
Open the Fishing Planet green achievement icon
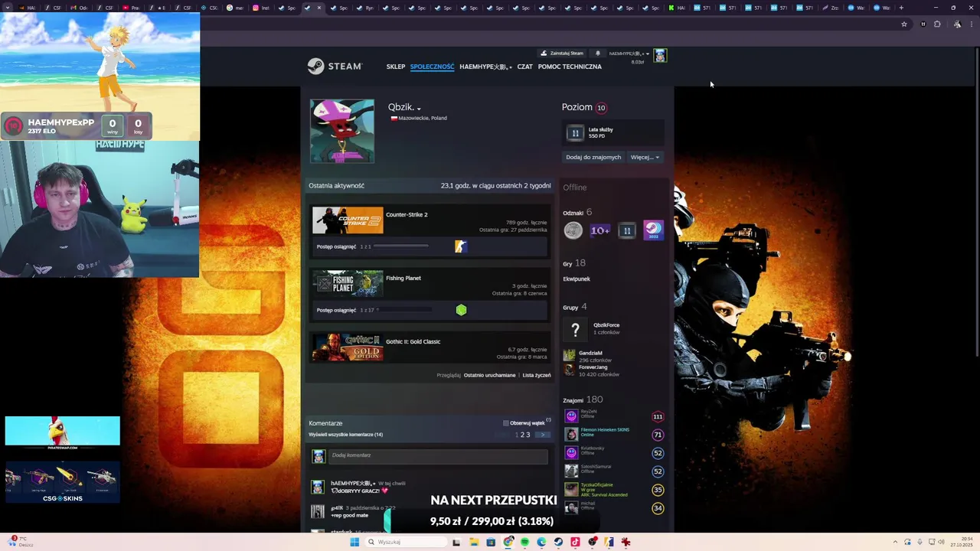click(461, 310)
